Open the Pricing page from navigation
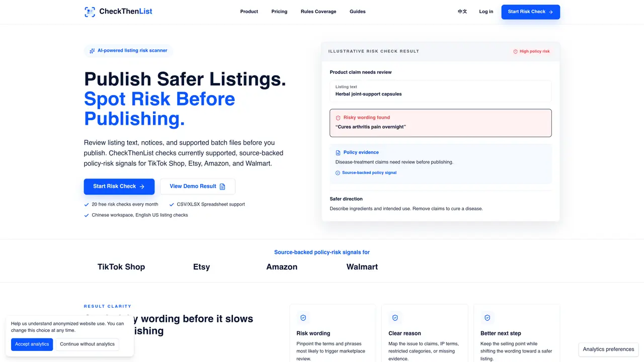This screenshot has height=362, width=644. (279, 12)
